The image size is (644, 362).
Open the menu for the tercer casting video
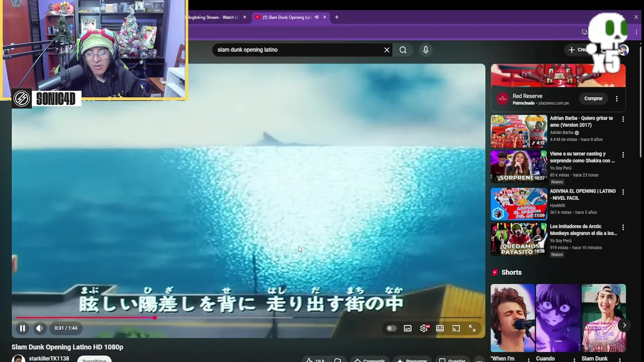[623, 155]
